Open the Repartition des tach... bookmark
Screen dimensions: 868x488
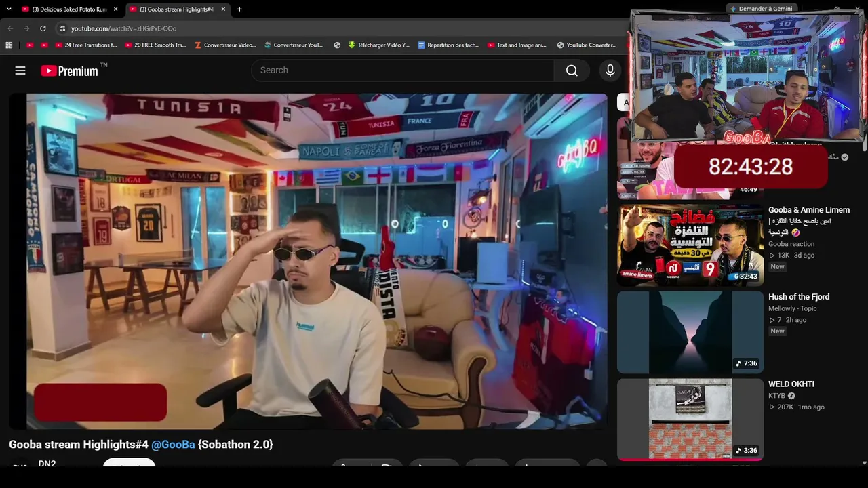coord(449,45)
